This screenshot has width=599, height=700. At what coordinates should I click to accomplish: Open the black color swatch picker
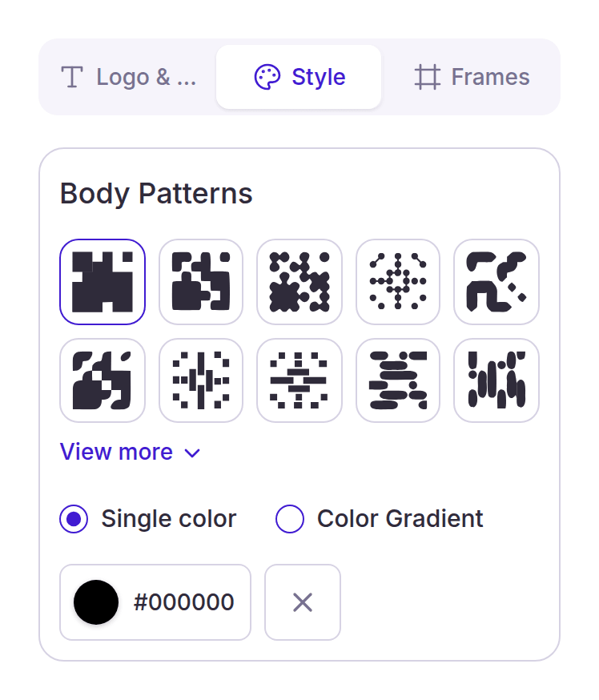click(x=96, y=602)
